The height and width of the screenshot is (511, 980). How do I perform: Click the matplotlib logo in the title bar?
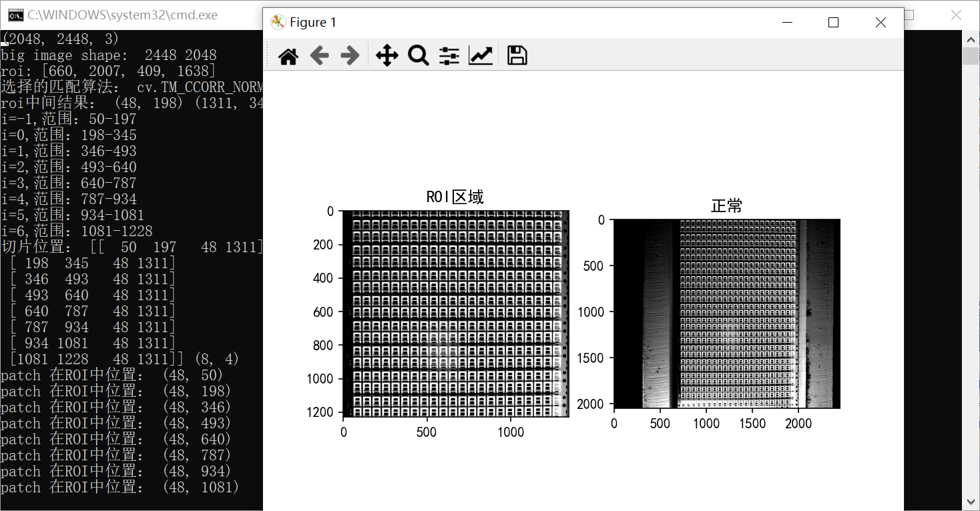(278, 22)
